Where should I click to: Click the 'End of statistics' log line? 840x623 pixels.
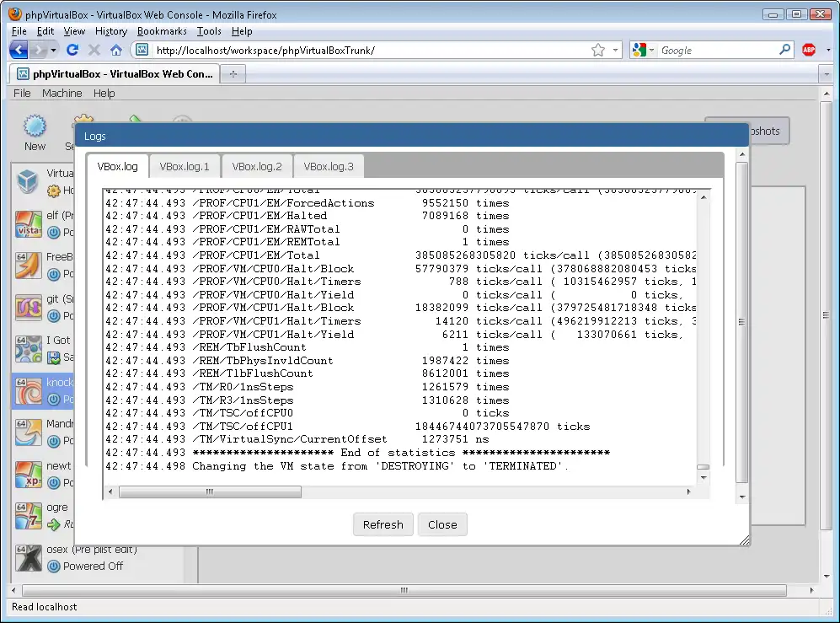[357, 453]
